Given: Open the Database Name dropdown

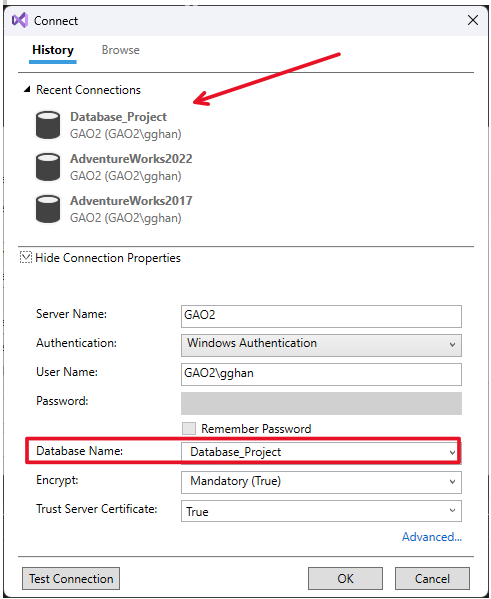Looking at the screenshot, I should pyautogui.click(x=321, y=452).
